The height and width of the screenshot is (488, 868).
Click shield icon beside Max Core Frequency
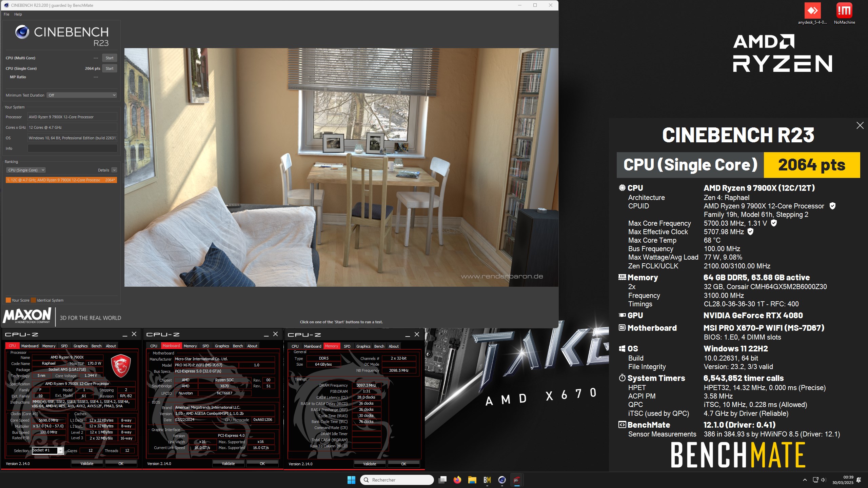pos(774,223)
